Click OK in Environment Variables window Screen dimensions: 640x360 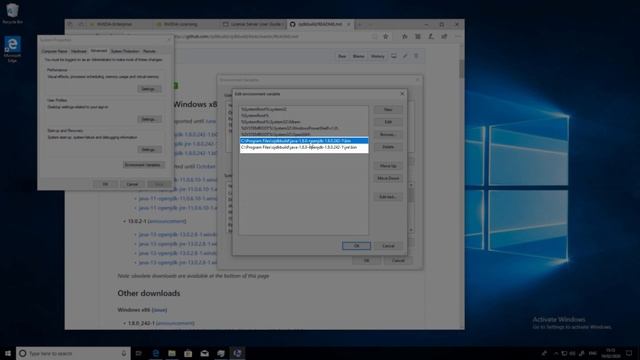tap(367, 260)
